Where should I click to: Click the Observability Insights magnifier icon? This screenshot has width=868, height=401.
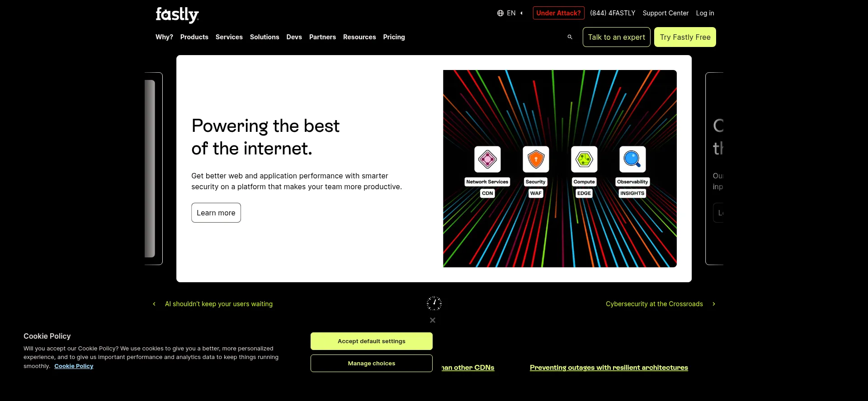632,159
